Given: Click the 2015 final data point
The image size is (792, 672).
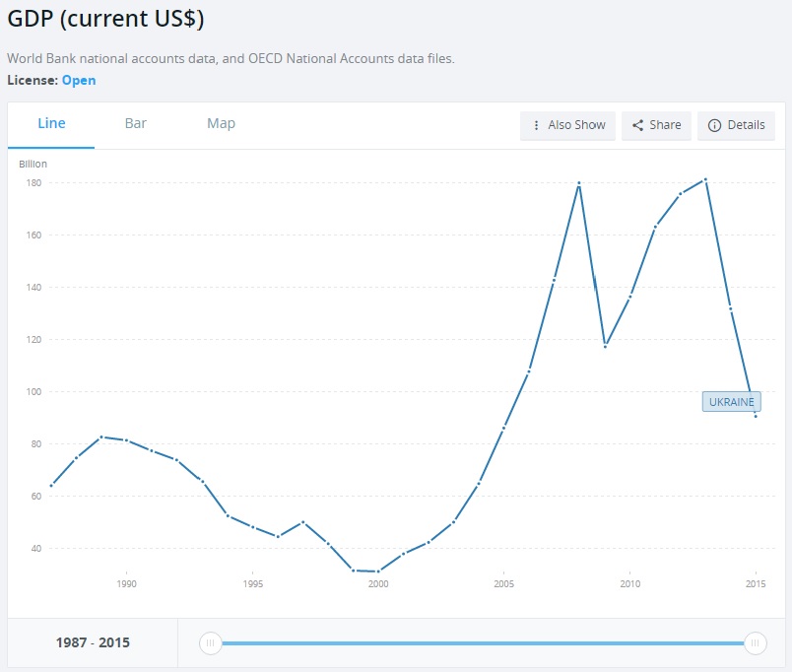Looking at the screenshot, I should [756, 416].
